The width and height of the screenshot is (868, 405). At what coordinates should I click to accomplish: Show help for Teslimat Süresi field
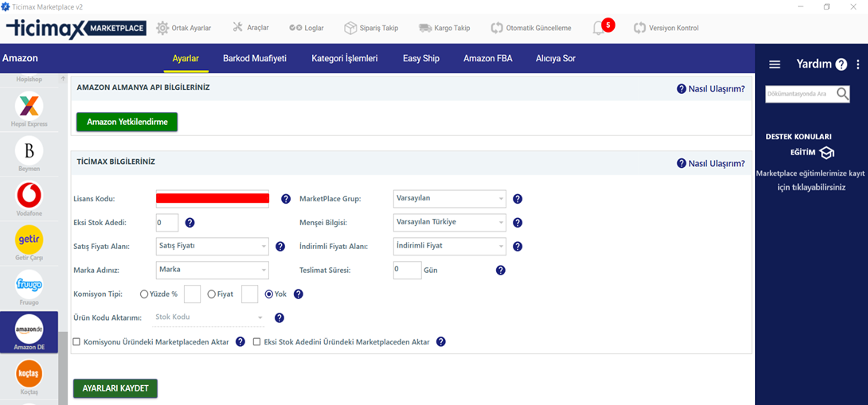click(500, 270)
